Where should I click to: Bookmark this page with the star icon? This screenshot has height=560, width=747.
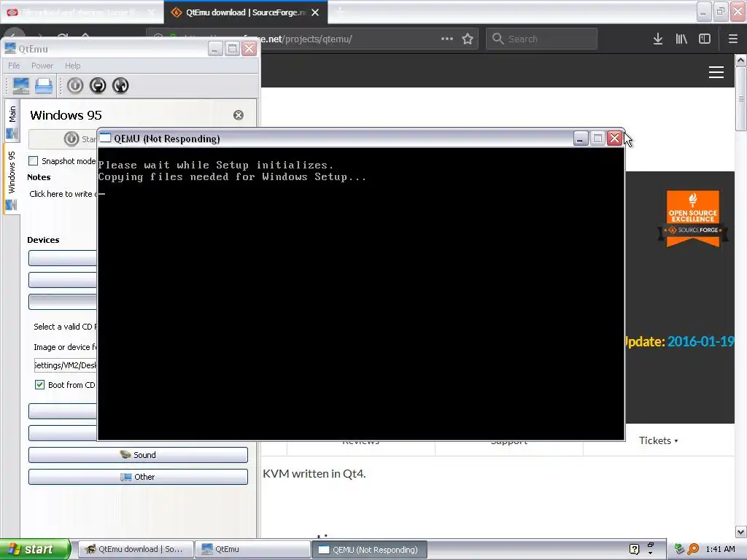pos(468,39)
